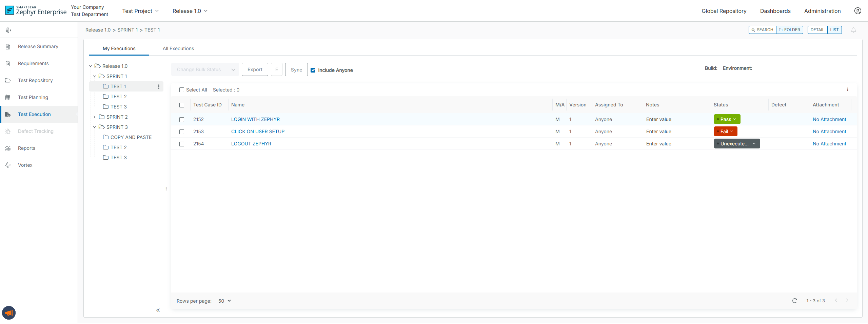868x324 pixels.
Task: Open the grid three-dot column options
Action: (848, 89)
